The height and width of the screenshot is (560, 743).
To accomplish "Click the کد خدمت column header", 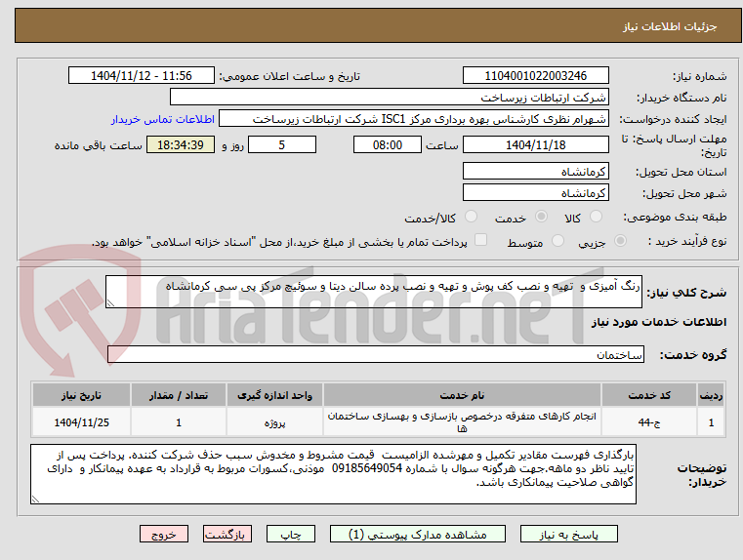I will point(649,395).
